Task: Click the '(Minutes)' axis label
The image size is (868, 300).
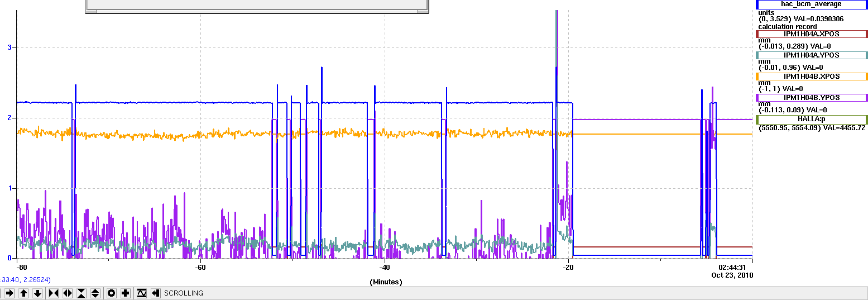Action: pos(386,282)
